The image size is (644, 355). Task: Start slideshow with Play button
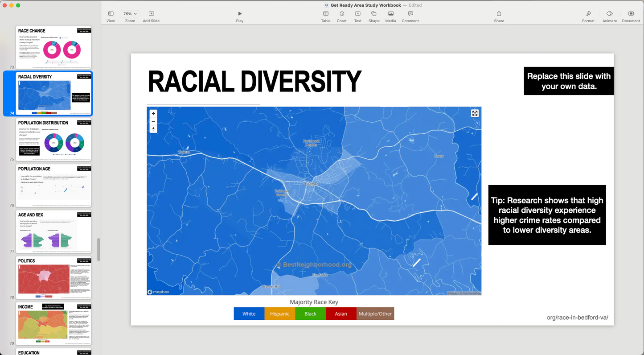240,17
